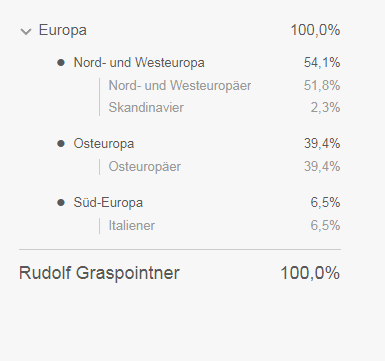Click the 54,1% value
Viewport: 385px width, 361px height.
coord(322,63)
